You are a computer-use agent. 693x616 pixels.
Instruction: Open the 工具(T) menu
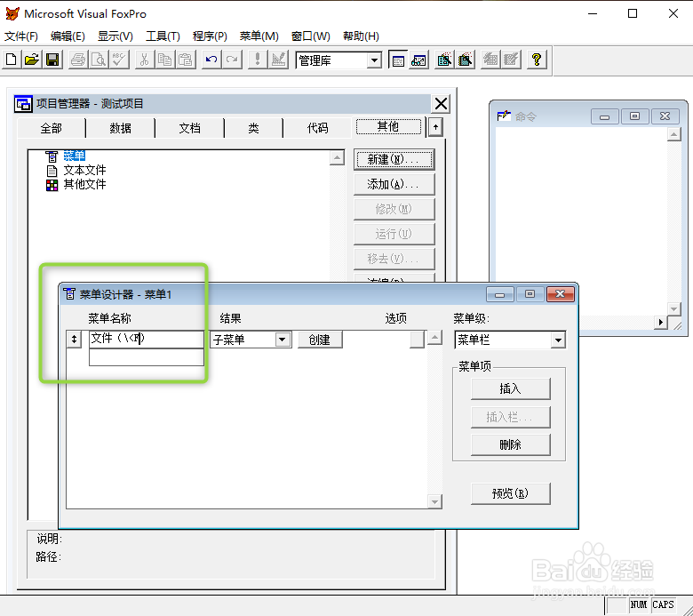163,36
